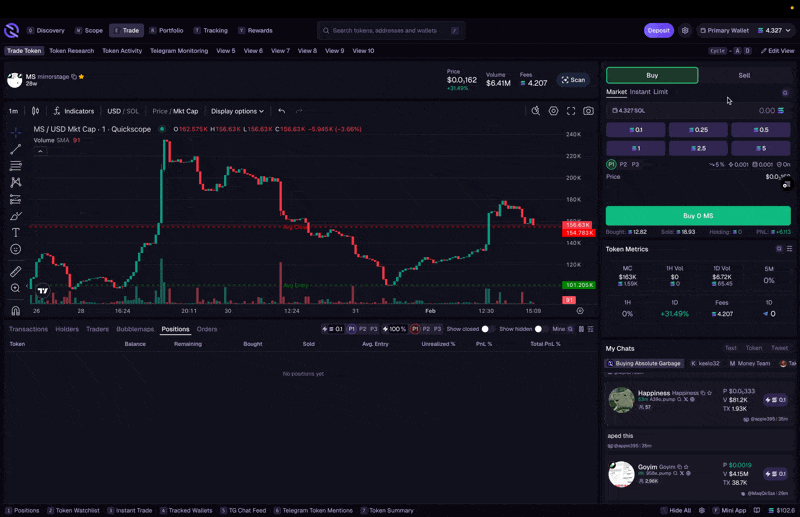Select buy preset P2 in trade panel

pos(623,164)
